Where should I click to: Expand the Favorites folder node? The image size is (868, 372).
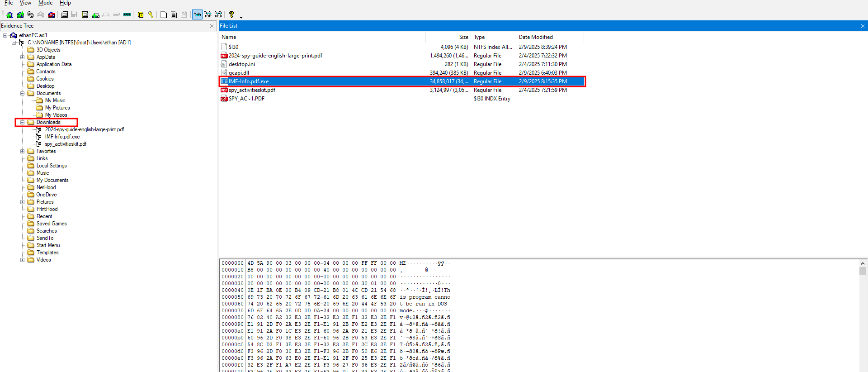click(x=22, y=151)
